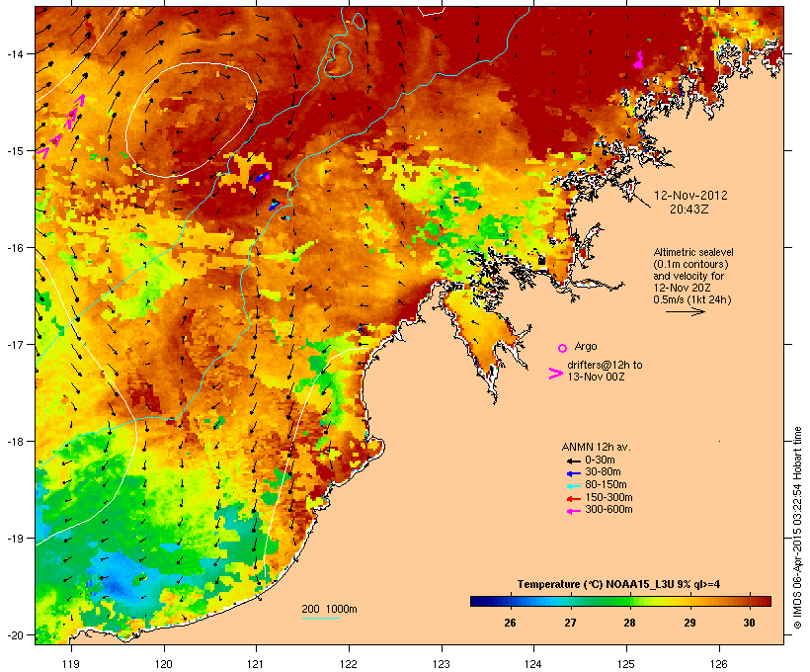Click the magenta 300-600m legend arrow
This screenshot has width=810, height=672.
573,511
